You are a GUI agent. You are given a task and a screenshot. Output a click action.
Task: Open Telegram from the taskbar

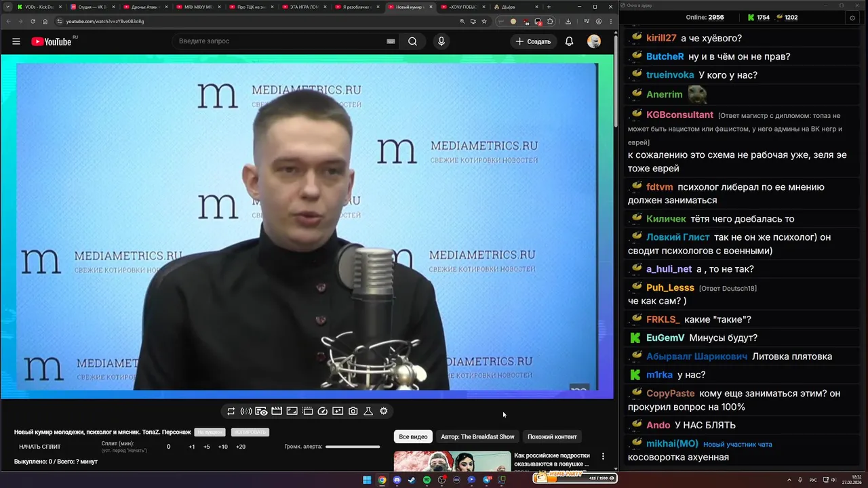[486, 480]
